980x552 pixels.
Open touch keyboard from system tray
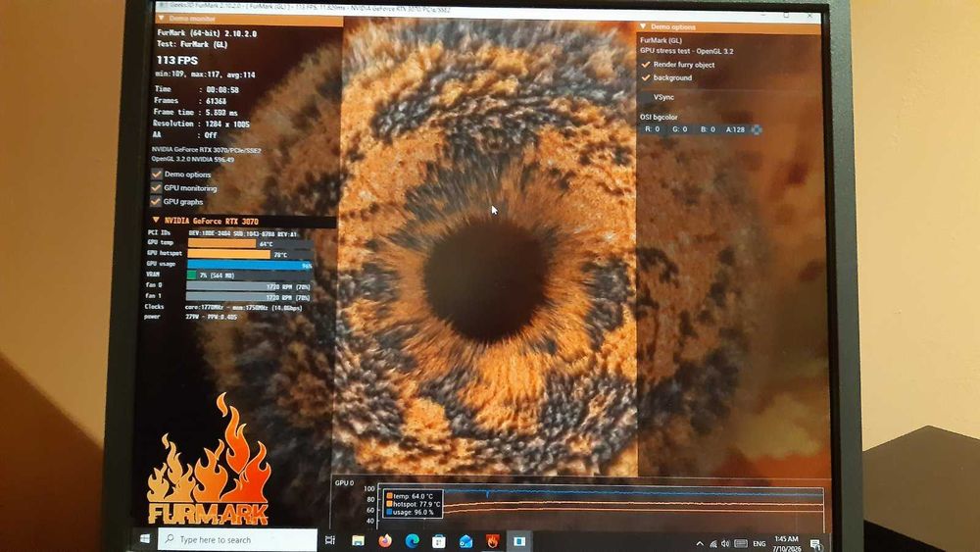[x=741, y=544]
